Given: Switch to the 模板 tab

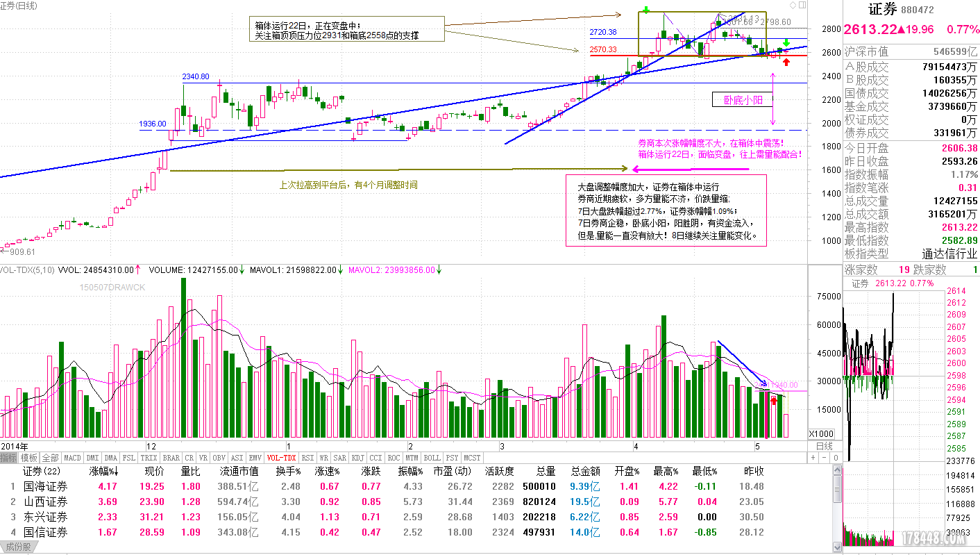Looking at the screenshot, I should (29, 458).
